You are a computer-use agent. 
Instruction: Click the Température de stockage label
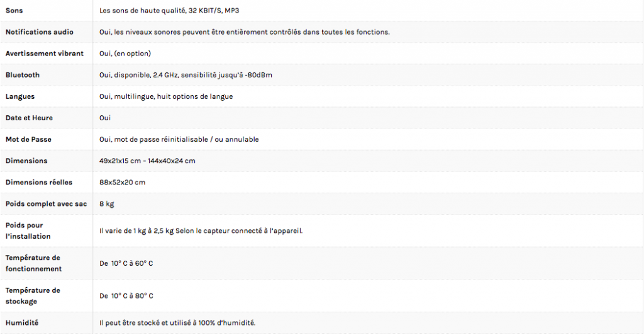pos(33,295)
